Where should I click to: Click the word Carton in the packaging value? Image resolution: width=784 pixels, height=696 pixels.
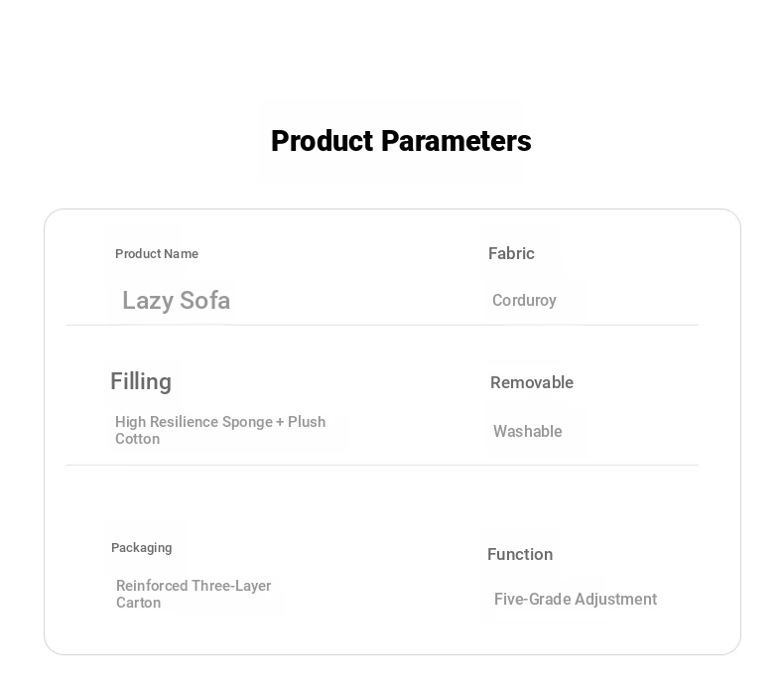pyautogui.click(x=138, y=603)
